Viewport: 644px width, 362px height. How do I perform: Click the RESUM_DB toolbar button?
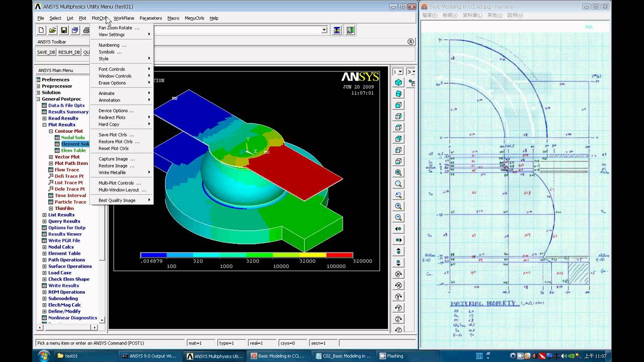click(x=69, y=52)
